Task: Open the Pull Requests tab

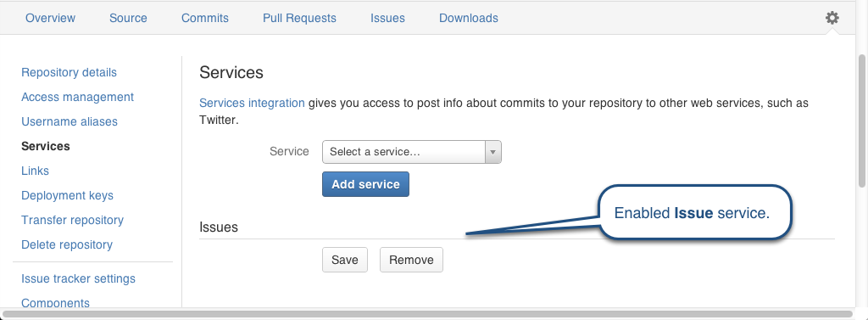Action: pyautogui.click(x=299, y=18)
